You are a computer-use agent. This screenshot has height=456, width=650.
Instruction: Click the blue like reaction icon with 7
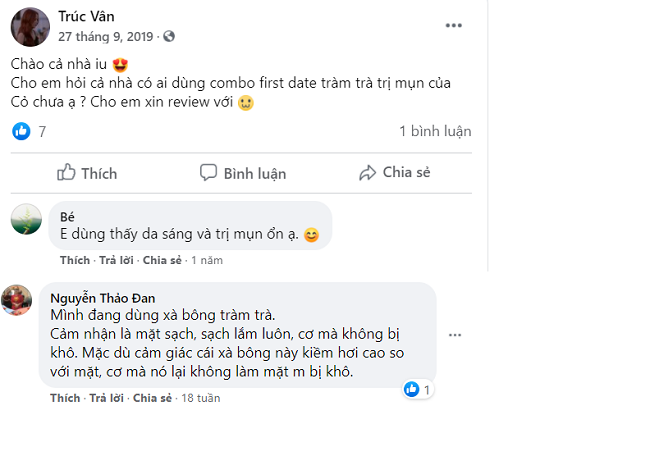[x=21, y=131]
